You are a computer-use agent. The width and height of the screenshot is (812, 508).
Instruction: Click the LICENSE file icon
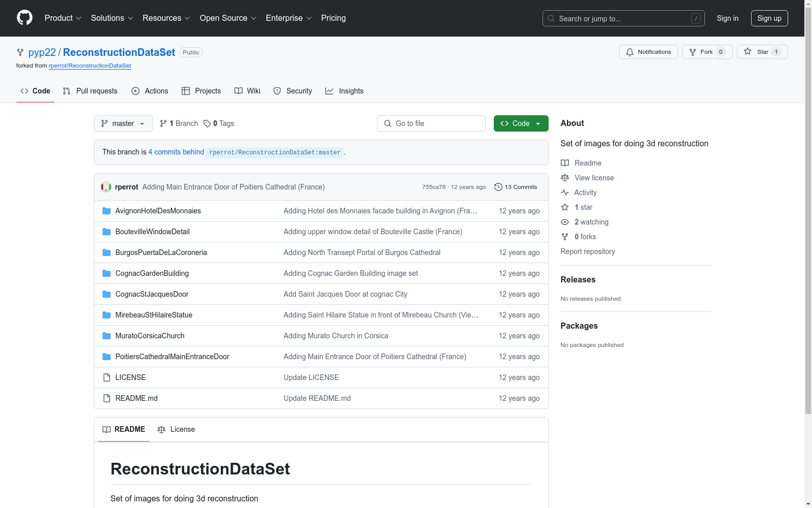click(107, 377)
